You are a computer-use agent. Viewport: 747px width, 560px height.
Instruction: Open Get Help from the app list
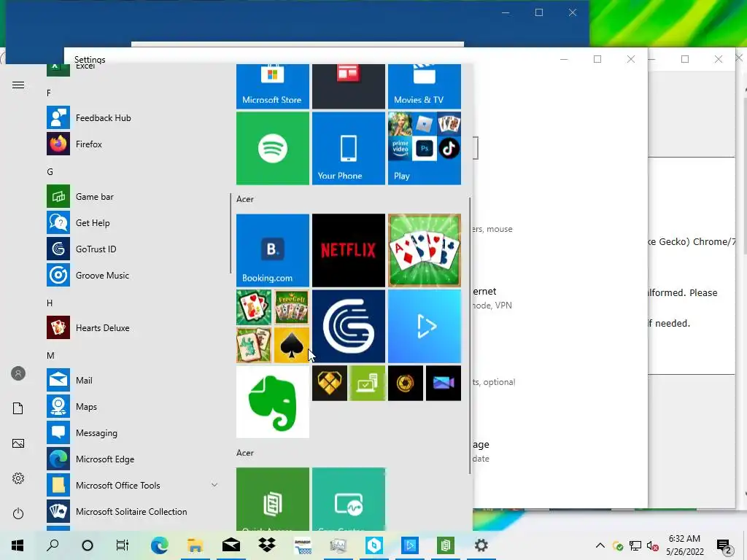click(x=133, y=222)
